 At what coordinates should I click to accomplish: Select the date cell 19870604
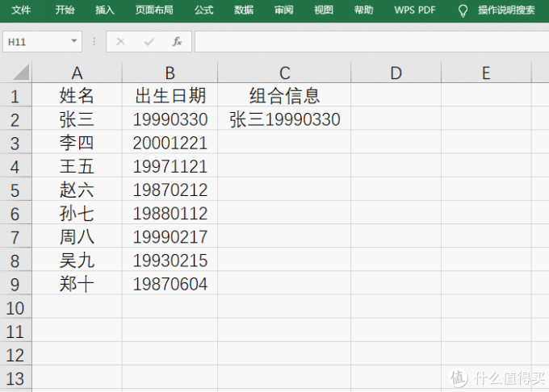(x=170, y=284)
